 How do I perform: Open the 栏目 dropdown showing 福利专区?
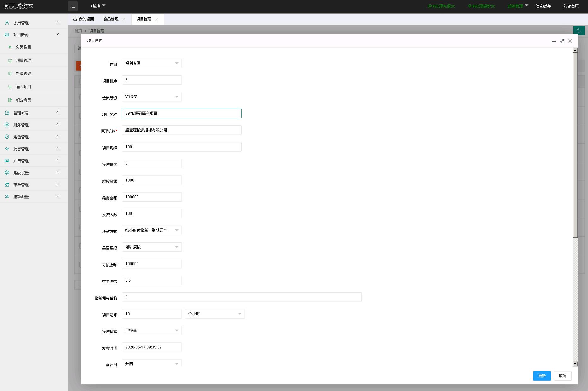pyautogui.click(x=152, y=63)
